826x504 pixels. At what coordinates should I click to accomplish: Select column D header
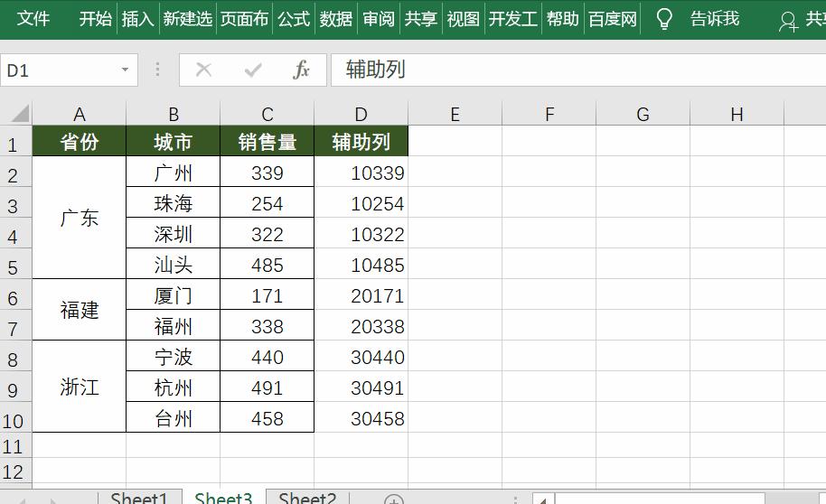(x=361, y=114)
